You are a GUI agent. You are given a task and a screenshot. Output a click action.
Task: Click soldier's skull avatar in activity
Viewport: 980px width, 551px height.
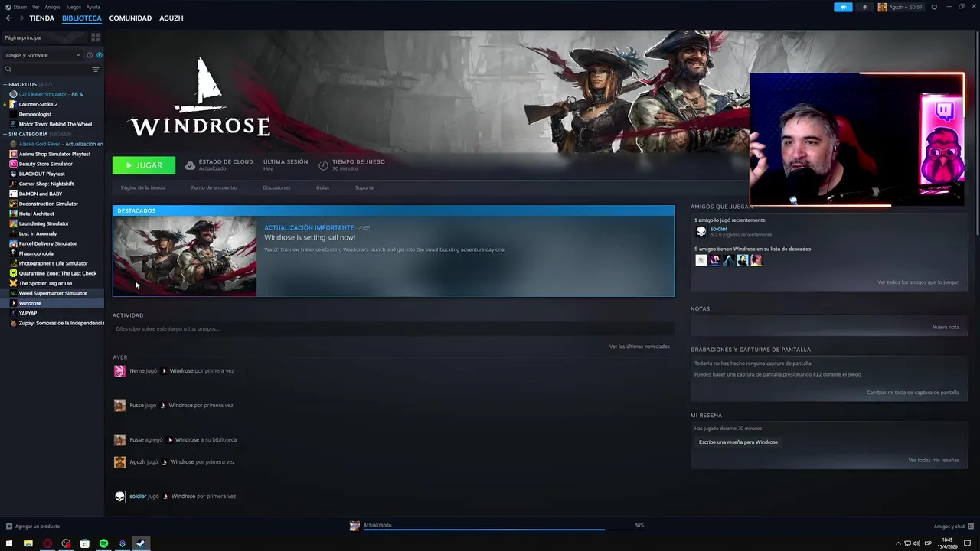tap(119, 497)
